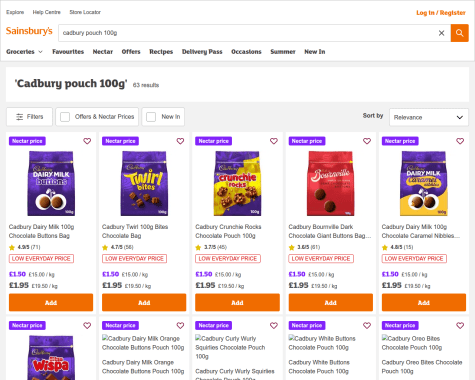Clear the search field with the X icon
Viewport: 475px width, 380px height.
click(441, 33)
